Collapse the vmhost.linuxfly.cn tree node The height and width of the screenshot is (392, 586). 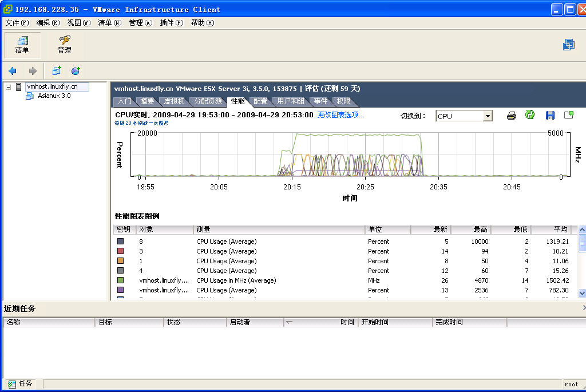pos(8,87)
